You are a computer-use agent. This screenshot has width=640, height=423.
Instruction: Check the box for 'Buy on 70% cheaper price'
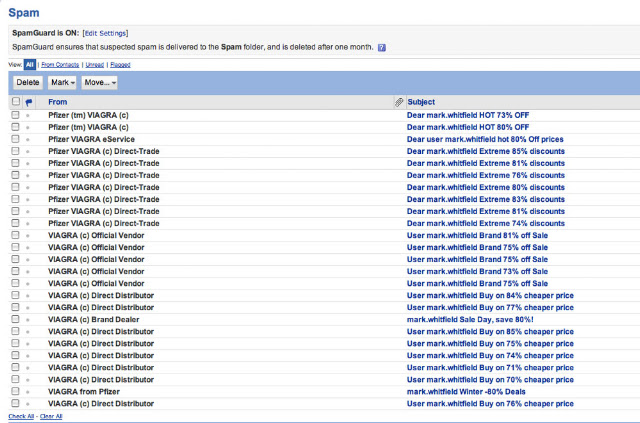16,379
